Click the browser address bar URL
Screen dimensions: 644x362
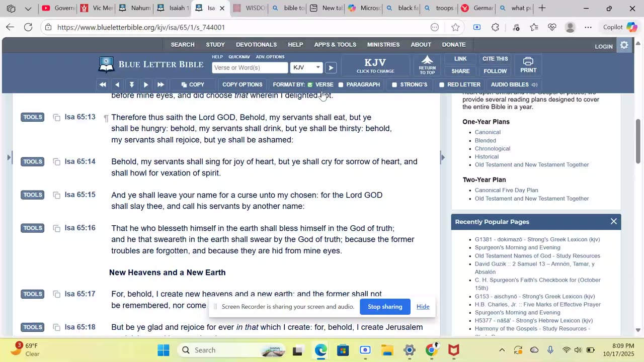(x=141, y=27)
